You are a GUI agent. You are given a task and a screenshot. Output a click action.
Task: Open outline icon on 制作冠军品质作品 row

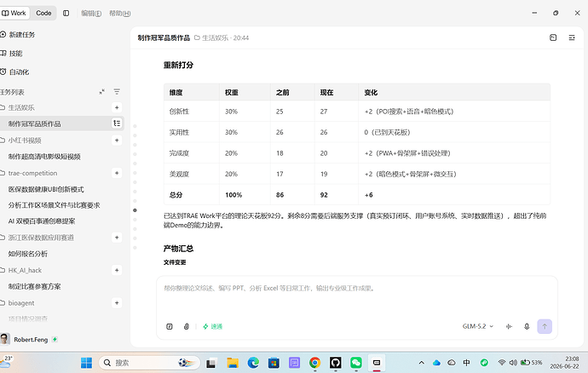point(117,123)
